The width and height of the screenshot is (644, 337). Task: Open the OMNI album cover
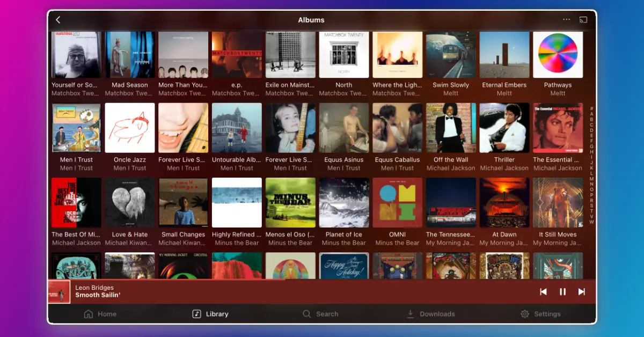click(398, 202)
